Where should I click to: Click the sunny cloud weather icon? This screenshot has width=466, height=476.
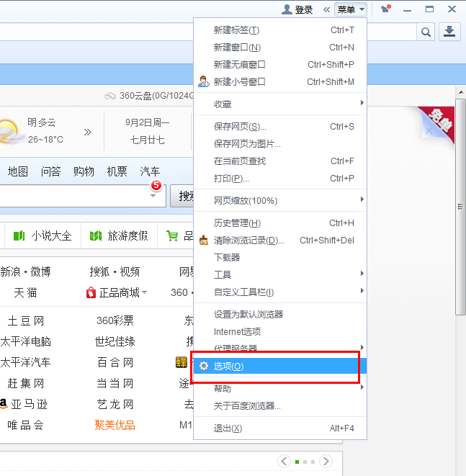(x=9, y=131)
